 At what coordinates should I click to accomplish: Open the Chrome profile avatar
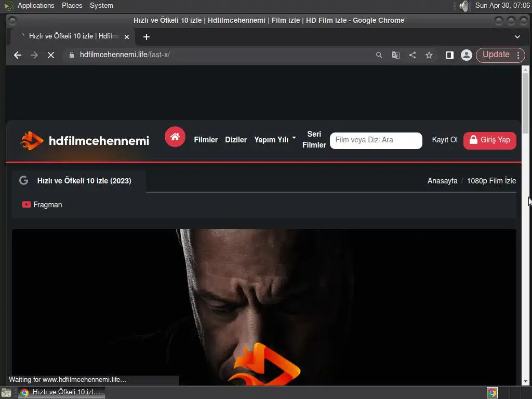[467, 55]
